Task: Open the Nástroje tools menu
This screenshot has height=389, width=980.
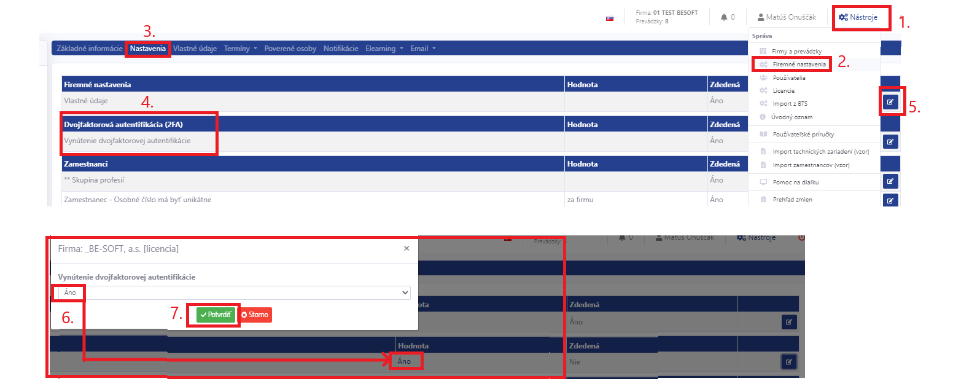Action: coord(858,17)
